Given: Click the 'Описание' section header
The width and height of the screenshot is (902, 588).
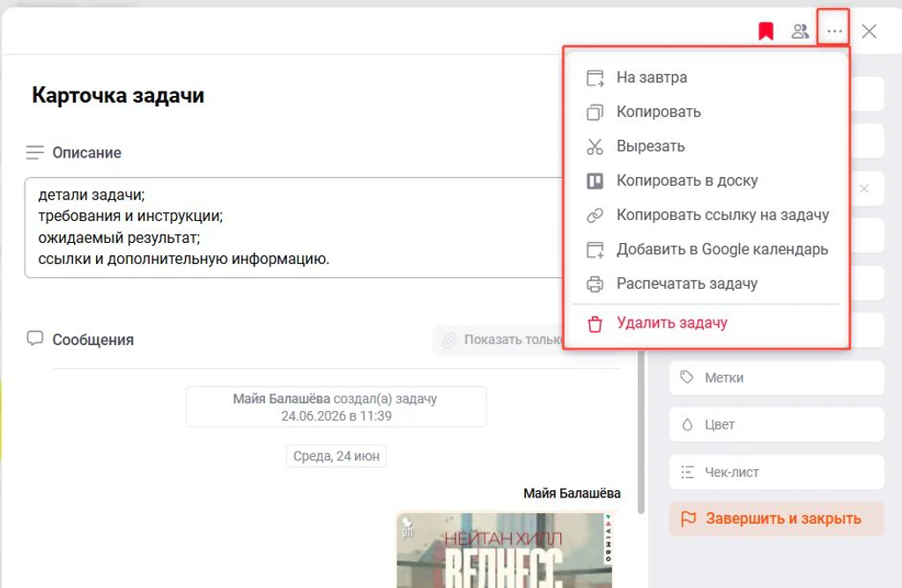Looking at the screenshot, I should pos(87,153).
